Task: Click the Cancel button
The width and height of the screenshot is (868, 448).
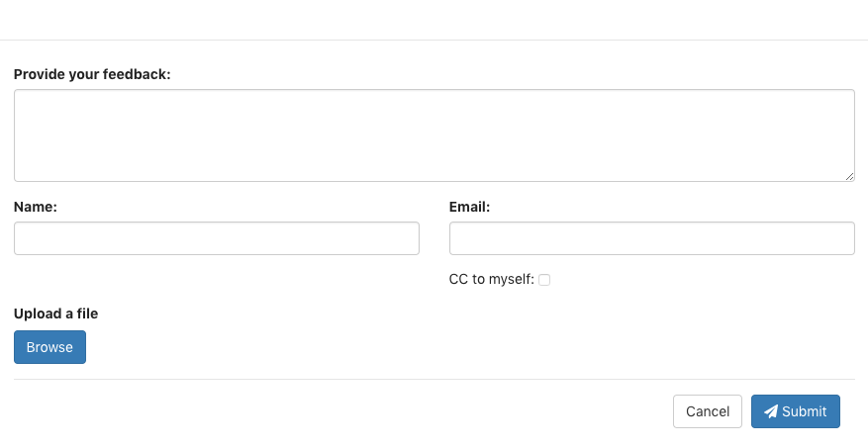Action: tap(708, 412)
